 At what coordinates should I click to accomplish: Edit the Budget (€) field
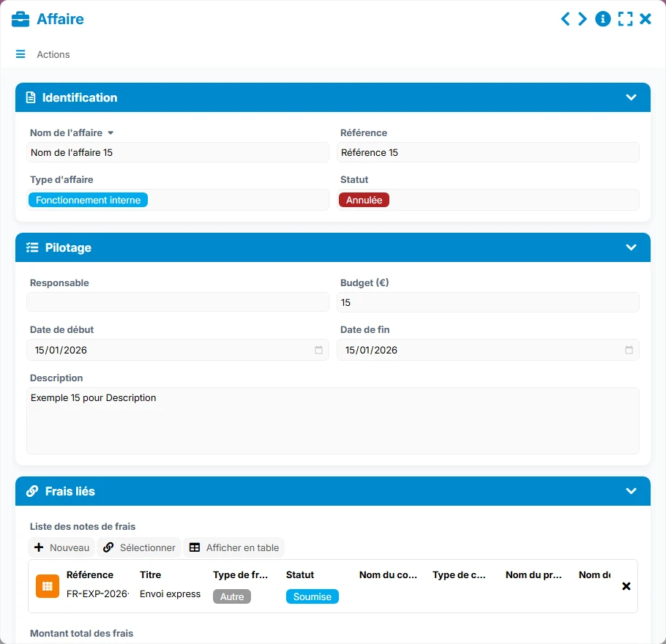point(488,302)
